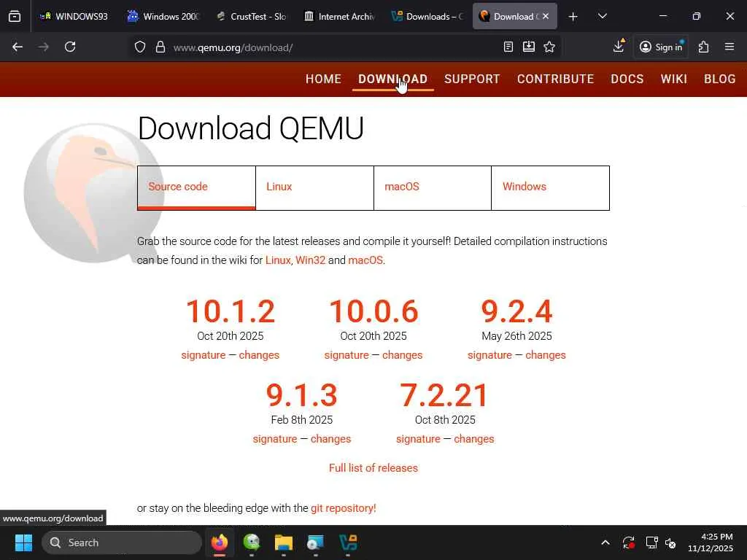
Task: Show hidden system tray icons
Action: pyautogui.click(x=605, y=542)
